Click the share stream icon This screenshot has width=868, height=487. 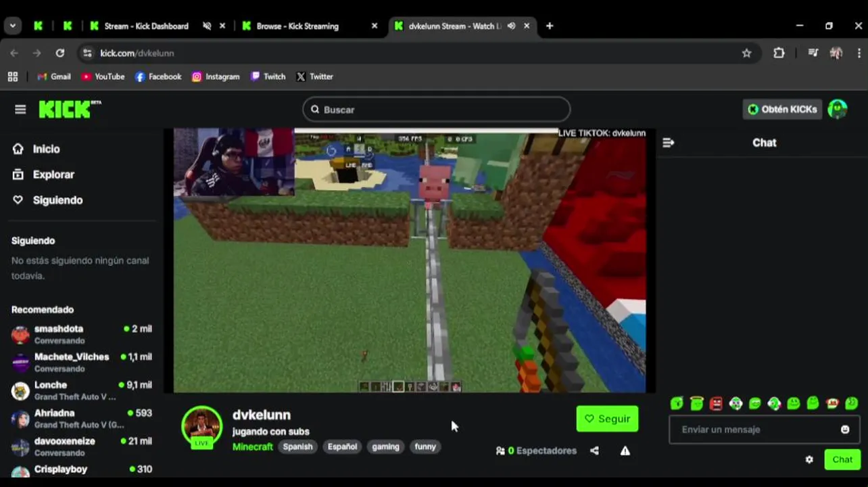594,450
